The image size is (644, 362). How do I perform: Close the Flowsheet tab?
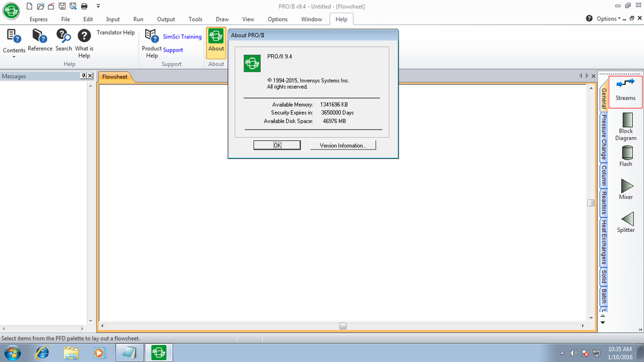[594, 76]
